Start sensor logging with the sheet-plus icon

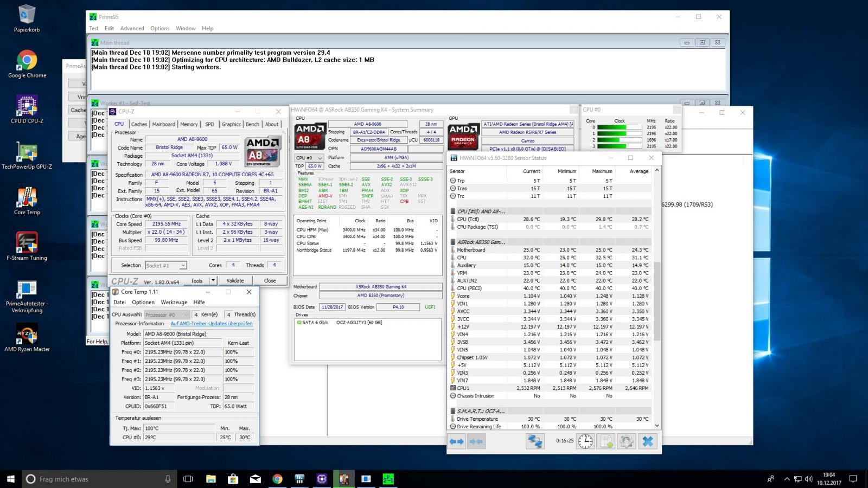point(605,441)
